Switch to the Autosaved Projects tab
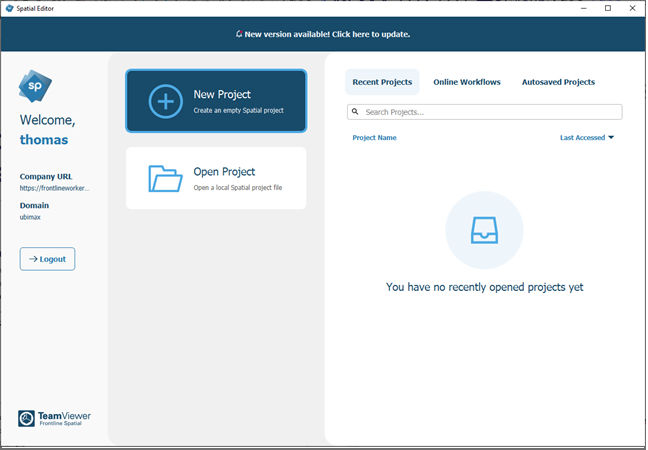Viewport: 648px width, 450px height. tap(558, 82)
